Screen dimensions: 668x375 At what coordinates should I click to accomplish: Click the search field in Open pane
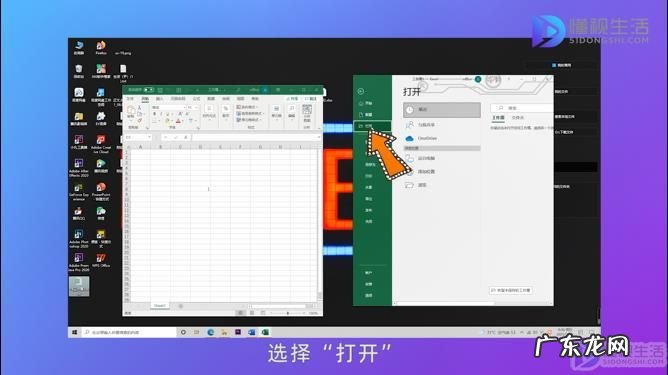coord(522,108)
